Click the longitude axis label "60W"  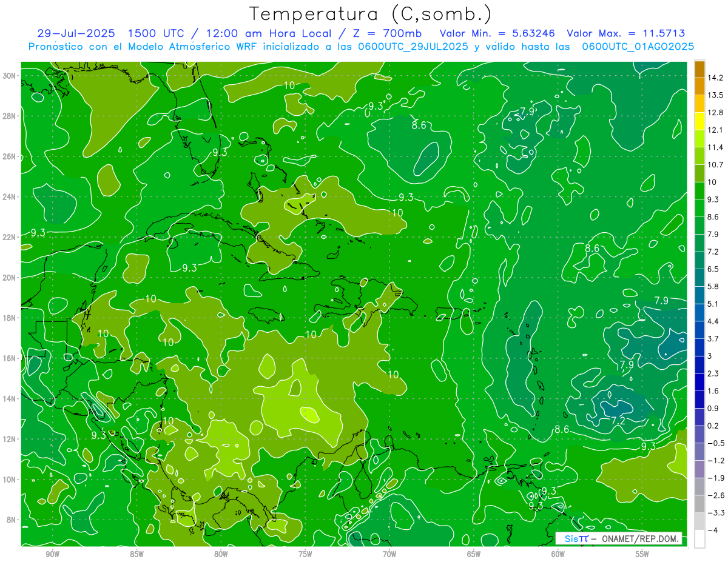click(558, 554)
